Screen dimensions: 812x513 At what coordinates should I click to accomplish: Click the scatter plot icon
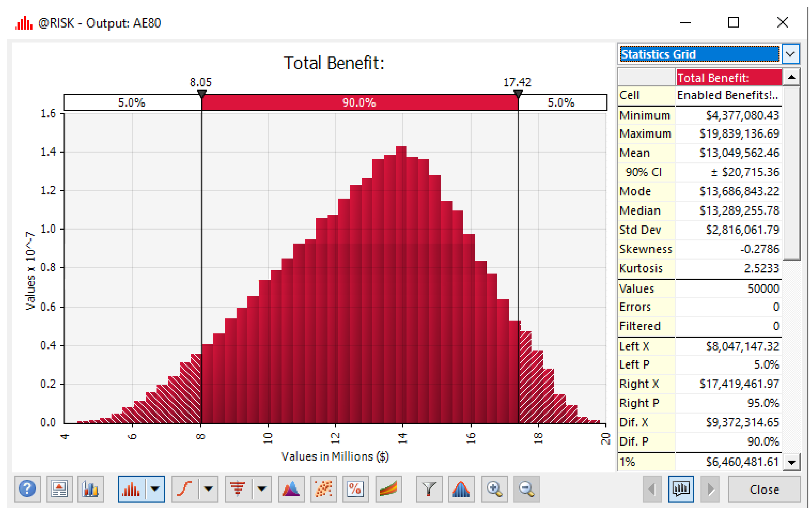pos(323,489)
